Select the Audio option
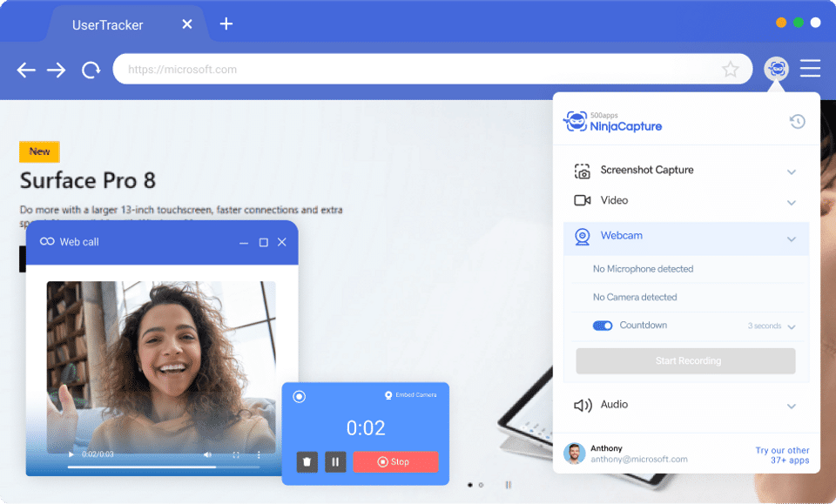 click(x=614, y=405)
